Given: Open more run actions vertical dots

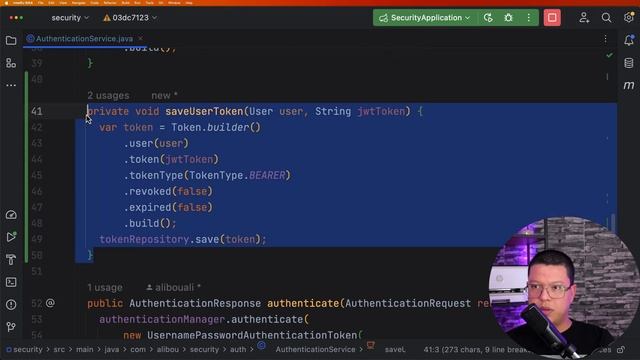Looking at the screenshot, I should tap(529, 18).
